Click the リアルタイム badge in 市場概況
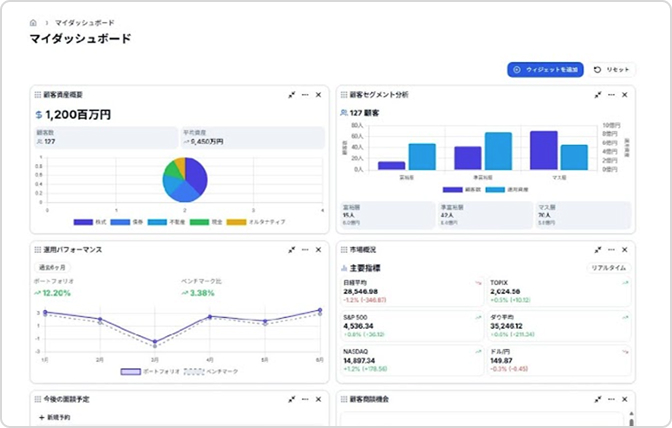672x428 pixels. [x=607, y=268]
